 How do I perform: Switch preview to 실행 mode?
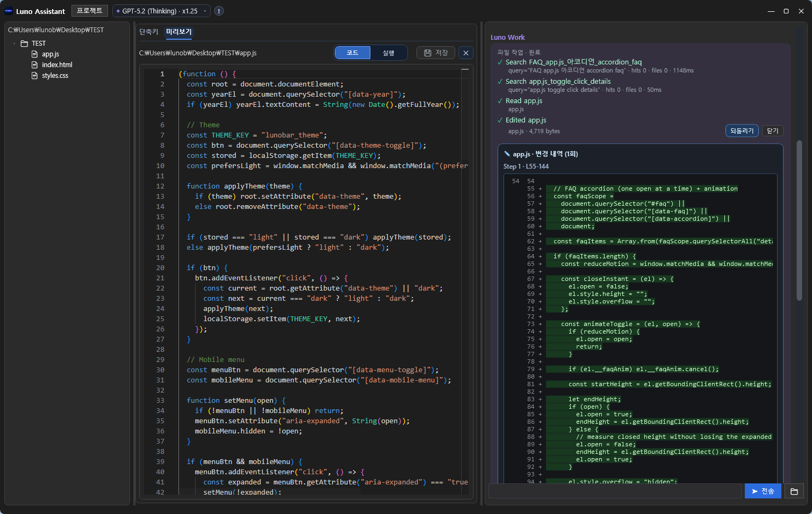pyautogui.click(x=388, y=53)
